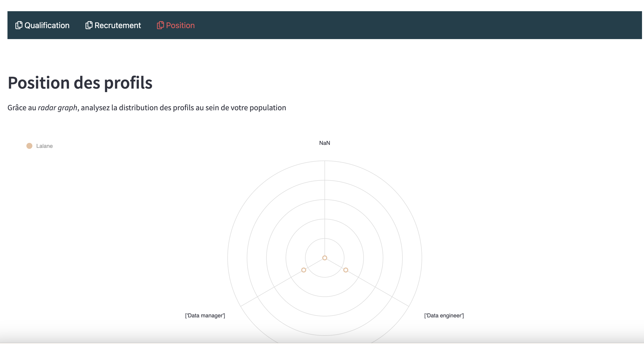Click the Lalane legend color dot
This screenshot has width=644, height=344.
[x=29, y=146]
